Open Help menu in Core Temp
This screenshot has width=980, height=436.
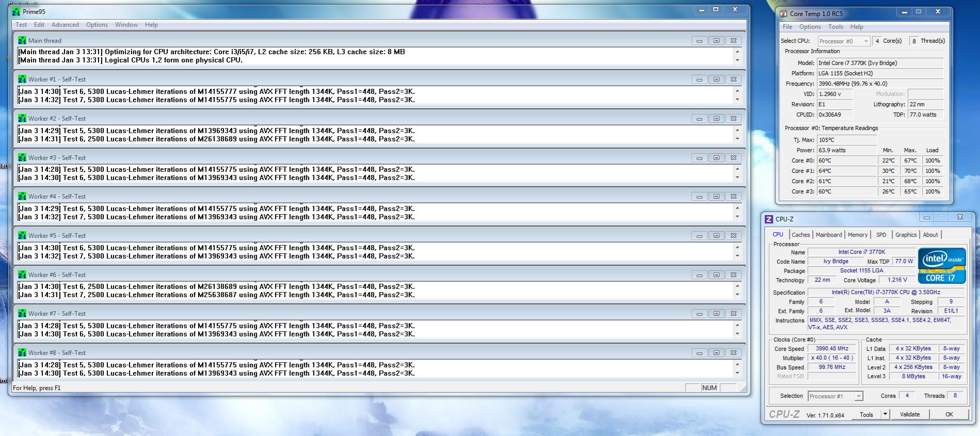click(x=857, y=27)
